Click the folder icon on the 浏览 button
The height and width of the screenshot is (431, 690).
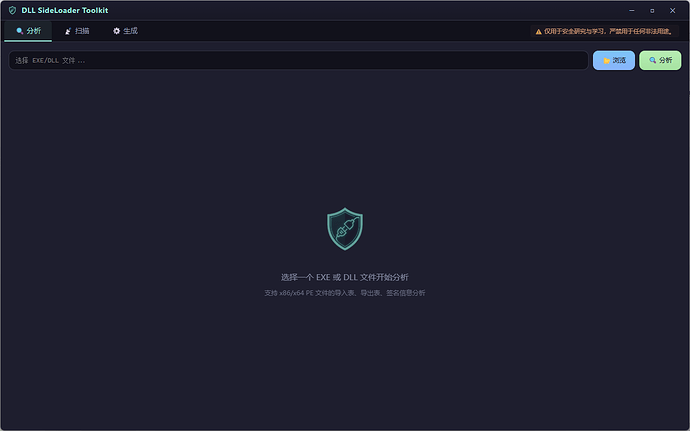[x=606, y=60]
